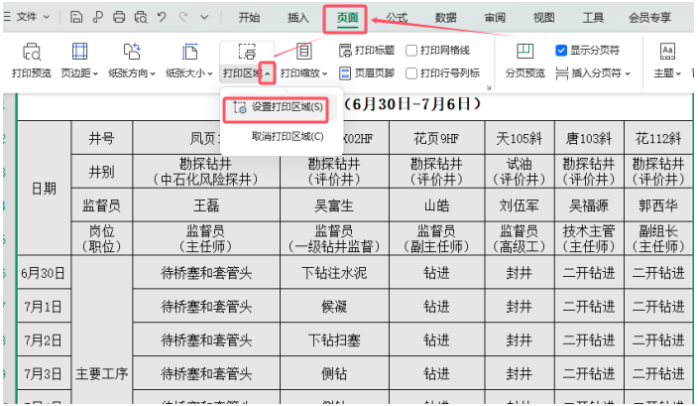Screen dimensions: 698x406
Task: Expand the Insert Page Break (插入分页符) dropdown
Action: click(x=627, y=73)
